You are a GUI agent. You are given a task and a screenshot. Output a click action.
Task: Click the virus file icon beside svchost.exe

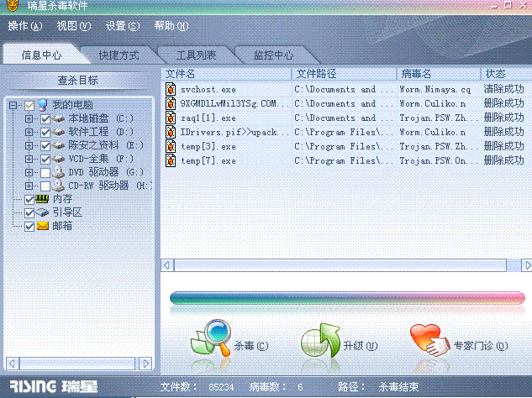click(171, 89)
